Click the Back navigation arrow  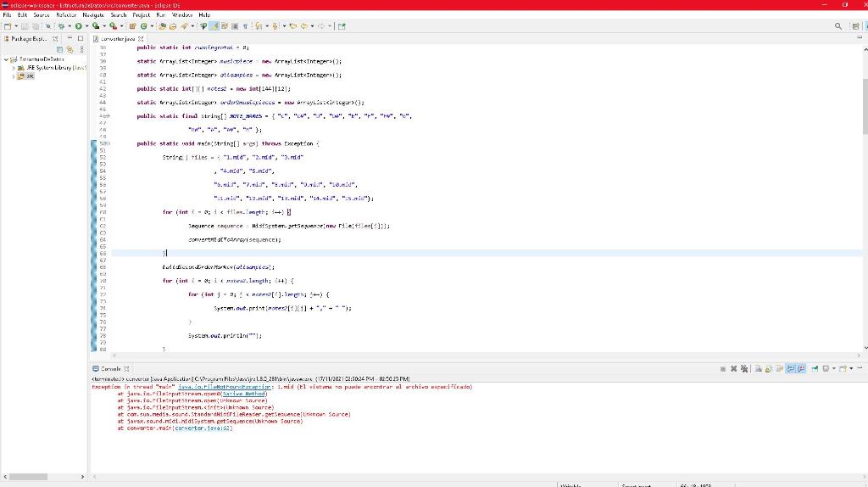click(304, 26)
